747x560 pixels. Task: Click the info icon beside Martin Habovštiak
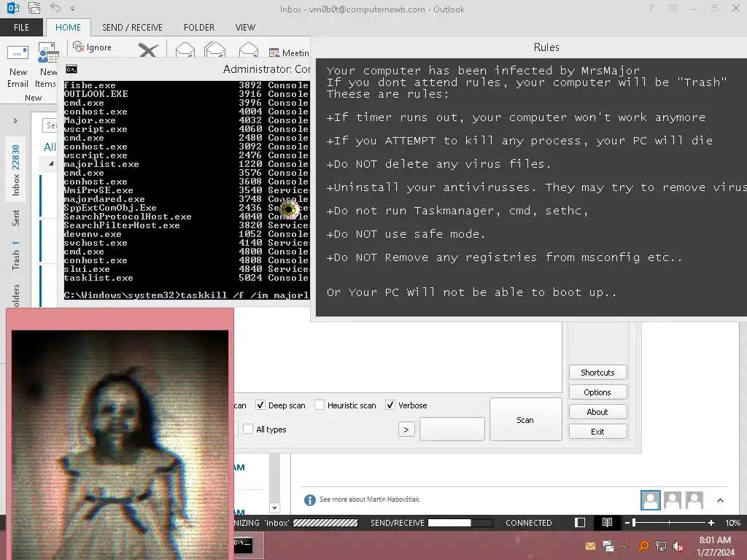[309, 499]
